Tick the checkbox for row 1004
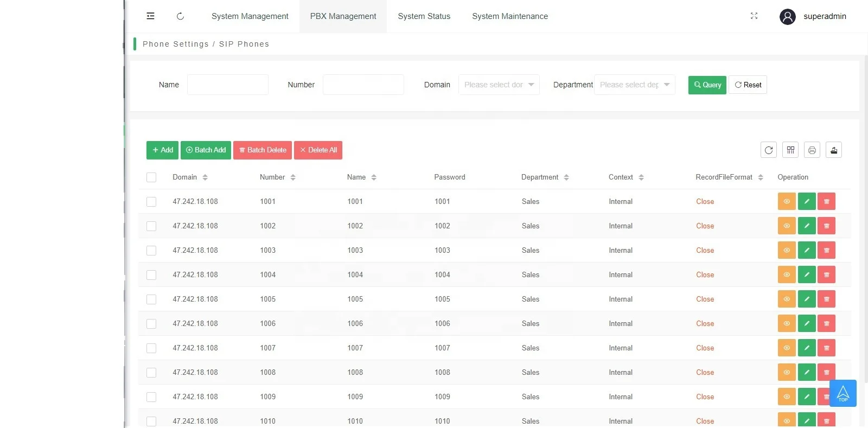This screenshot has height=428, width=868. tap(151, 275)
